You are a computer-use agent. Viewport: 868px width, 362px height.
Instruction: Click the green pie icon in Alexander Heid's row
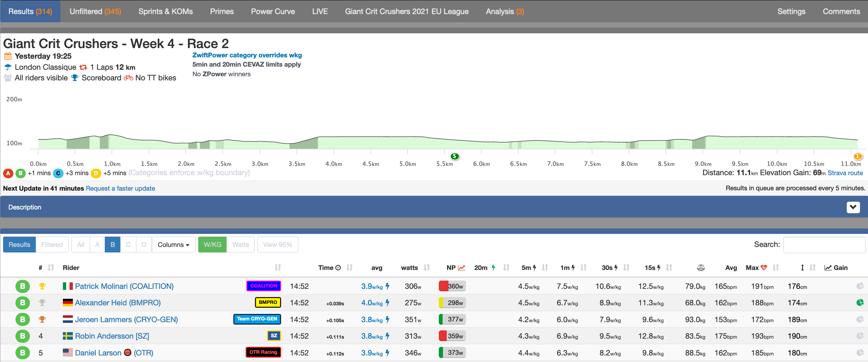pos(860,302)
